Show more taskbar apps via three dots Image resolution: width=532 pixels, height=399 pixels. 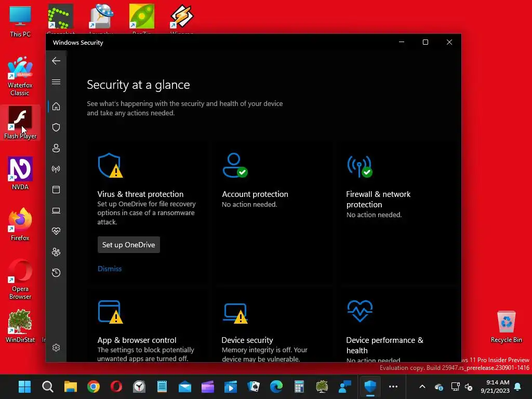click(x=393, y=387)
